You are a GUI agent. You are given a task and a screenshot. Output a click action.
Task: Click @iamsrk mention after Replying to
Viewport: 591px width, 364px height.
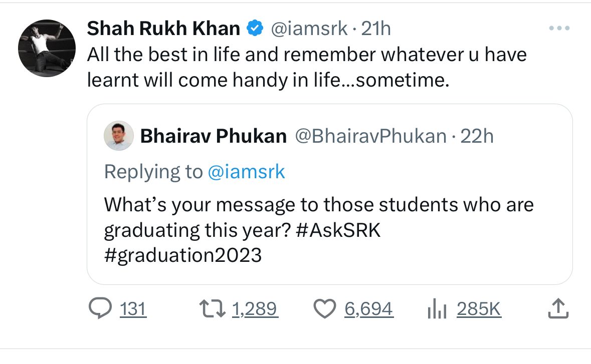[x=246, y=172]
